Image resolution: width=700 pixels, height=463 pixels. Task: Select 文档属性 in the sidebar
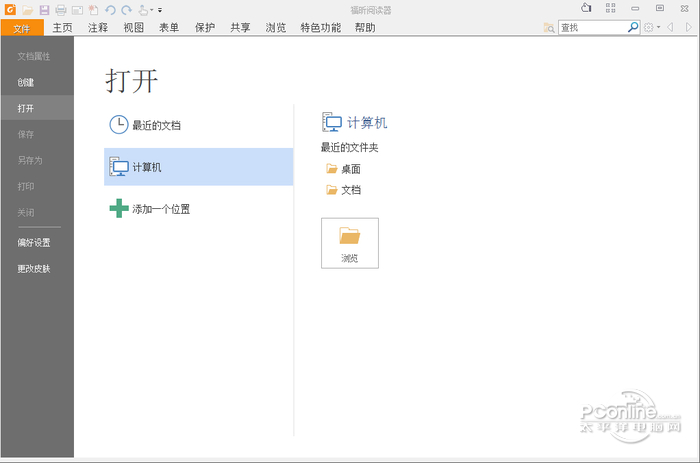38,56
